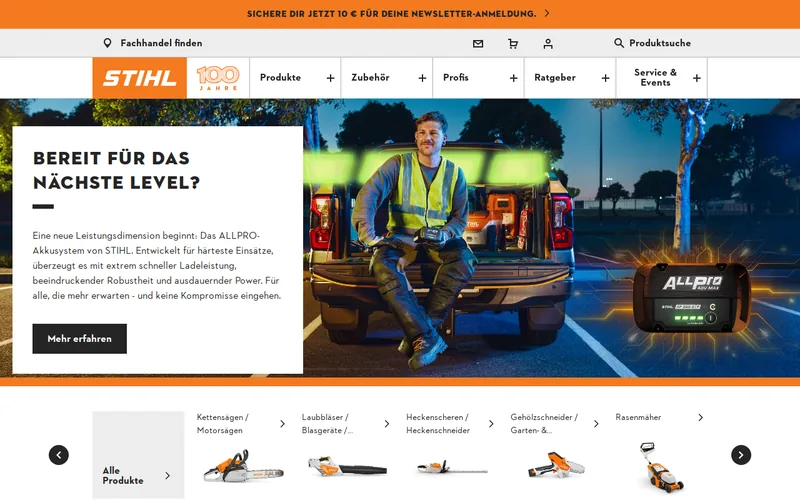Click the magnifier icon for Produktsuche
This screenshot has height=500, width=800.
coord(618,43)
